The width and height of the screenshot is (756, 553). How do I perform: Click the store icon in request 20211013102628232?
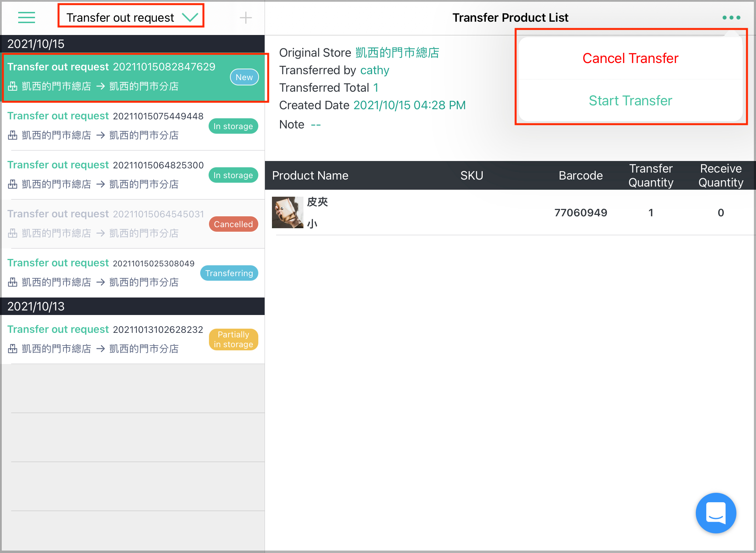pyautogui.click(x=13, y=349)
